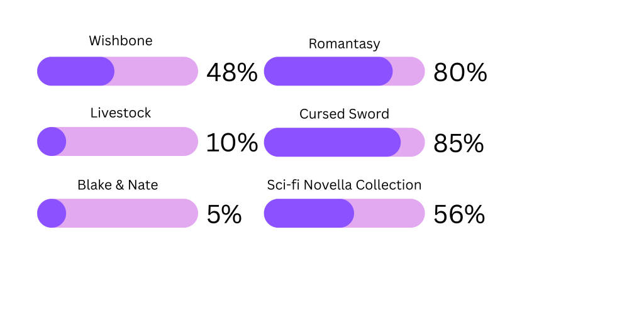Viewport: 644px width, 322px height.
Task: Click the Cursed Sword progress bar
Action: 344,142
